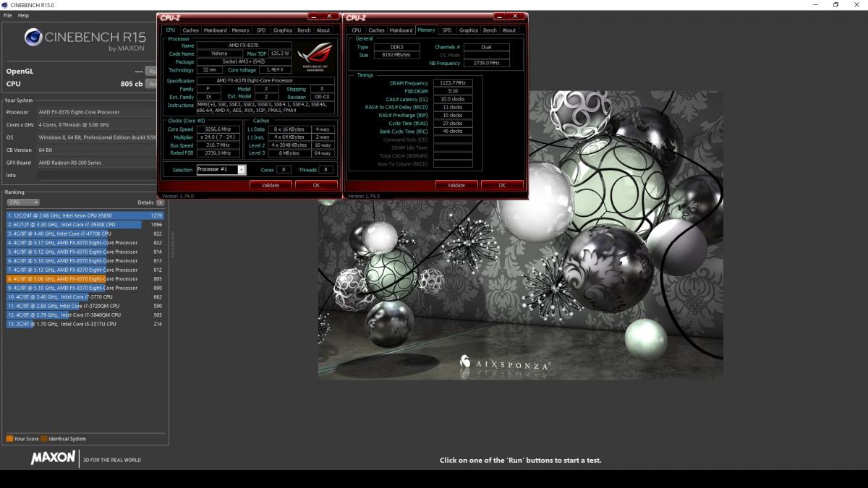The image size is (868, 488).
Task: Click the MAXON logo at bottom left
Action: (x=53, y=458)
